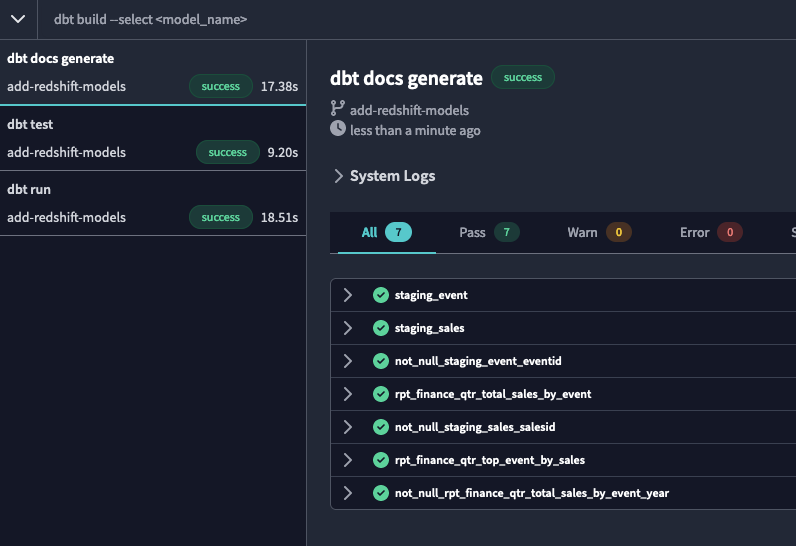
Task: Click success badge of dbt test row
Action: point(227,152)
